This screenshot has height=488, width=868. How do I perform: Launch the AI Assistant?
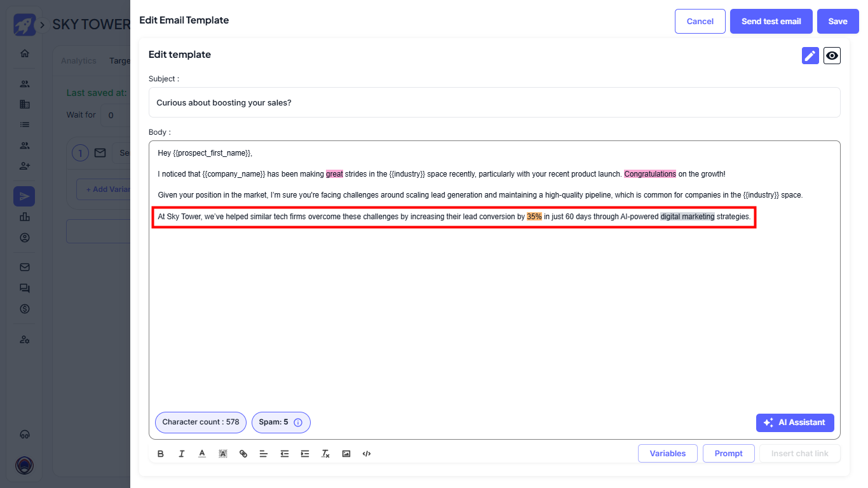pyautogui.click(x=794, y=423)
